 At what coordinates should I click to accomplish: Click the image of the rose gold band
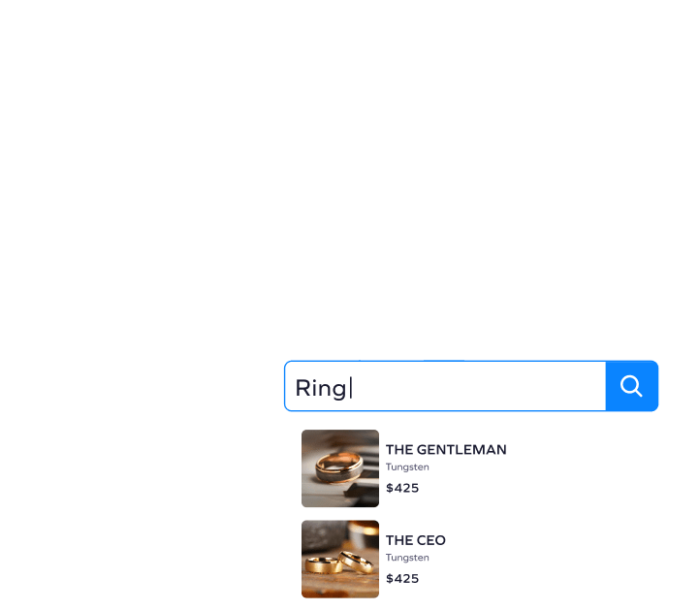pos(340,468)
